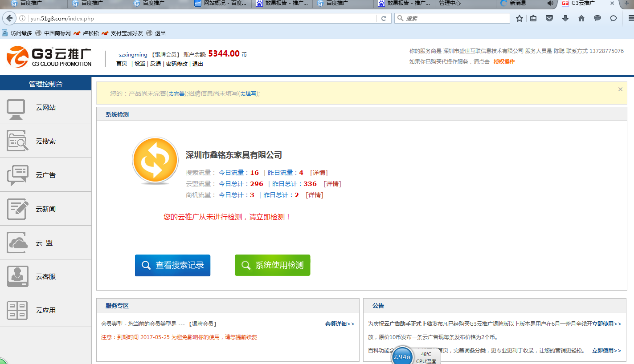This screenshot has height=364, width=634.
Task: Click the Firefox home icon
Action: pos(581,18)
